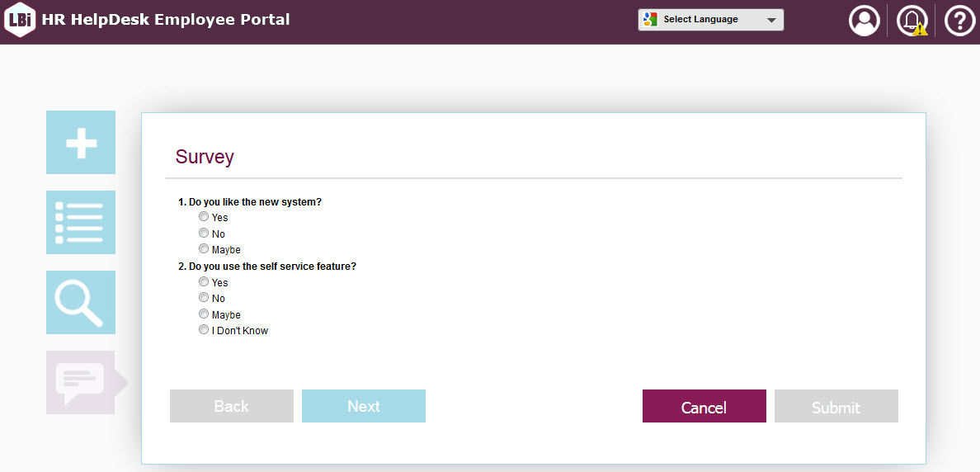Click the Submit button
Viewport: 980px width, 472px height.
[836, 407]
